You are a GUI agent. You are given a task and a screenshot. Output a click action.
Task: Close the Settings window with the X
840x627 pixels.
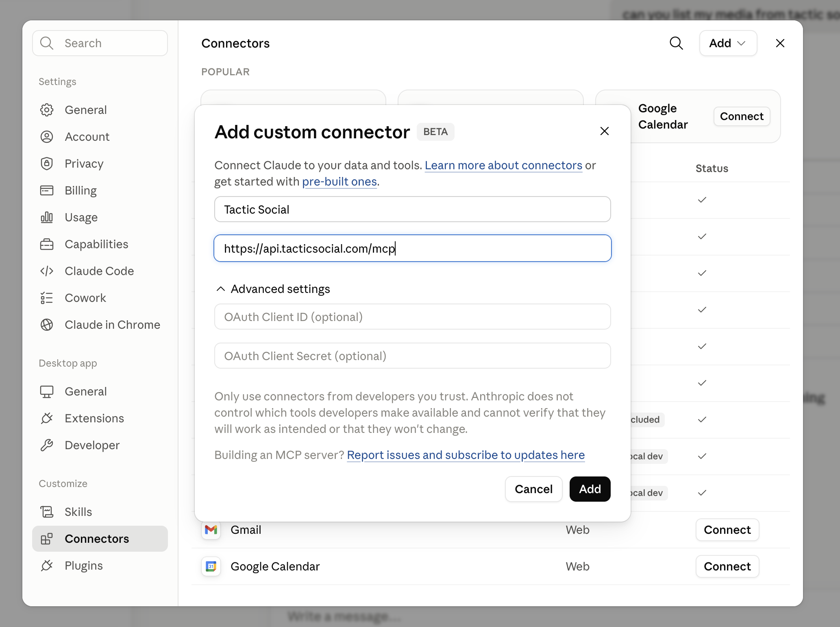coord(780,43)
